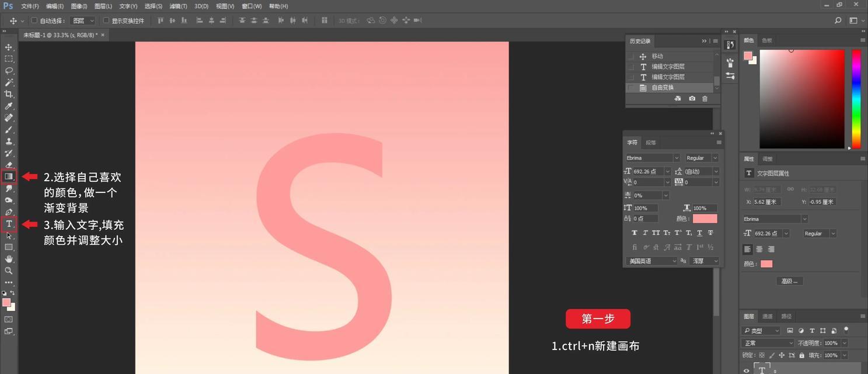Viewport: 868px width, 374px height.
Task: Center-align text in Properties panel
Action: pos(759,249)
